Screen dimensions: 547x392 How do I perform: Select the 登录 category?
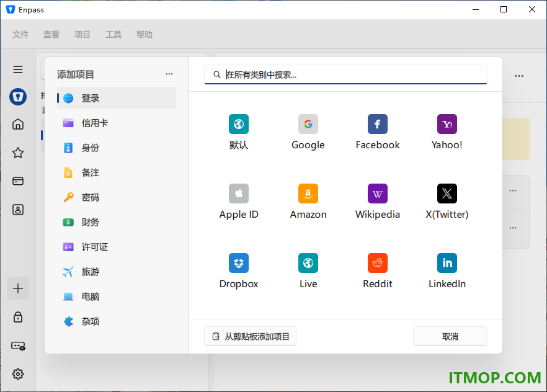117,98
